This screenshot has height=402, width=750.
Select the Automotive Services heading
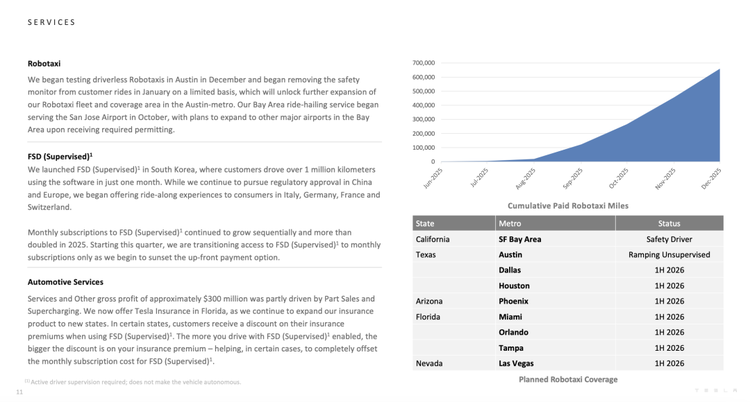pyautogui.click(x=65, y=282)
